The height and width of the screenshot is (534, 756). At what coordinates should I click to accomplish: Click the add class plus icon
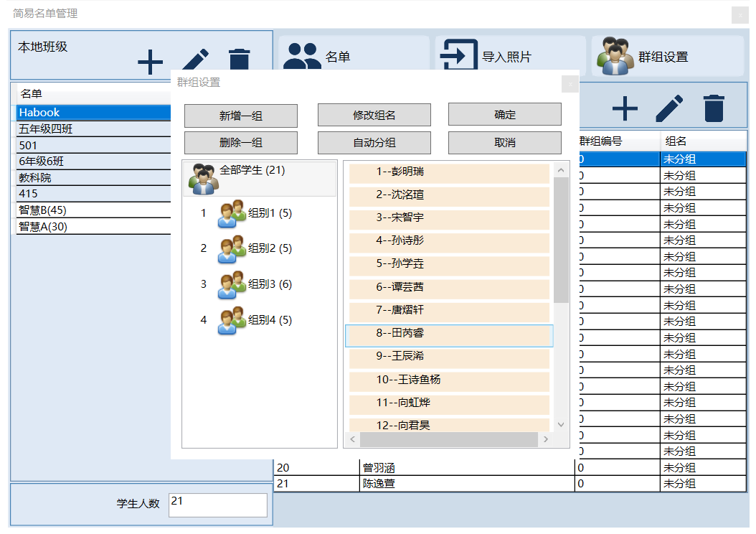click(x=150, y=63)
